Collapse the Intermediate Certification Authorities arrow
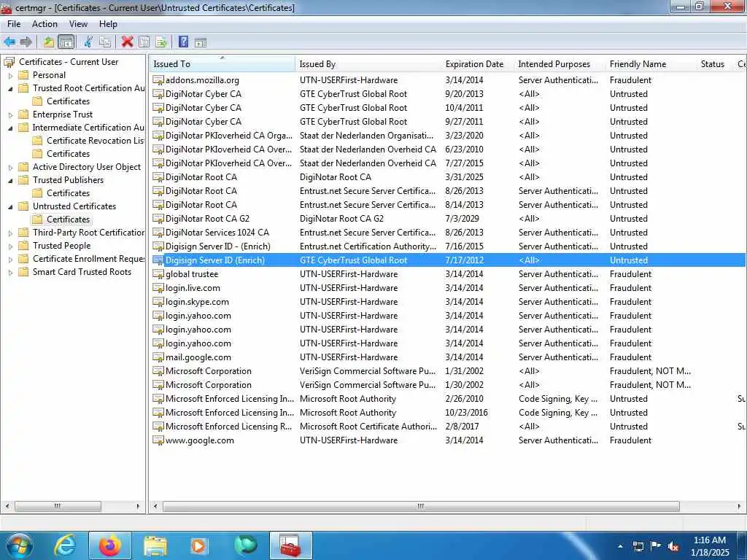The image size is (747, 560). coord(10,128)
